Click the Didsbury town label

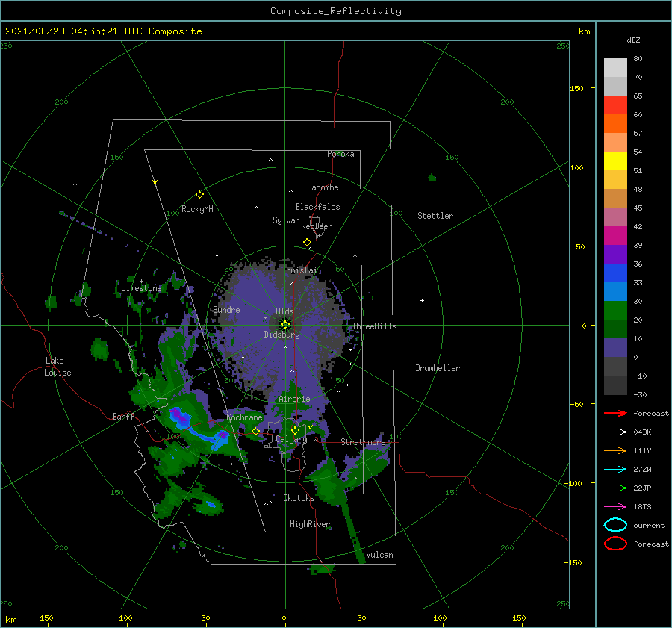tap(281, 335)
